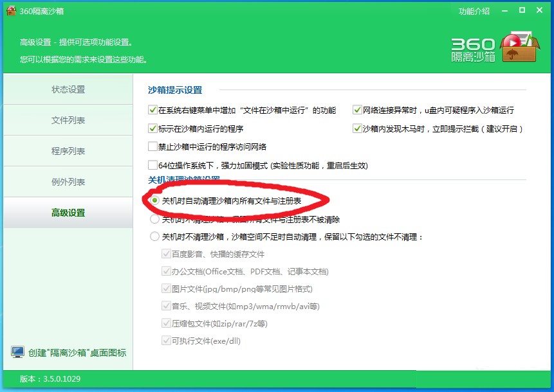This screenshot has height=392, width=554.
Task: Select the 高级设置 tab
Action: point(68,213)
